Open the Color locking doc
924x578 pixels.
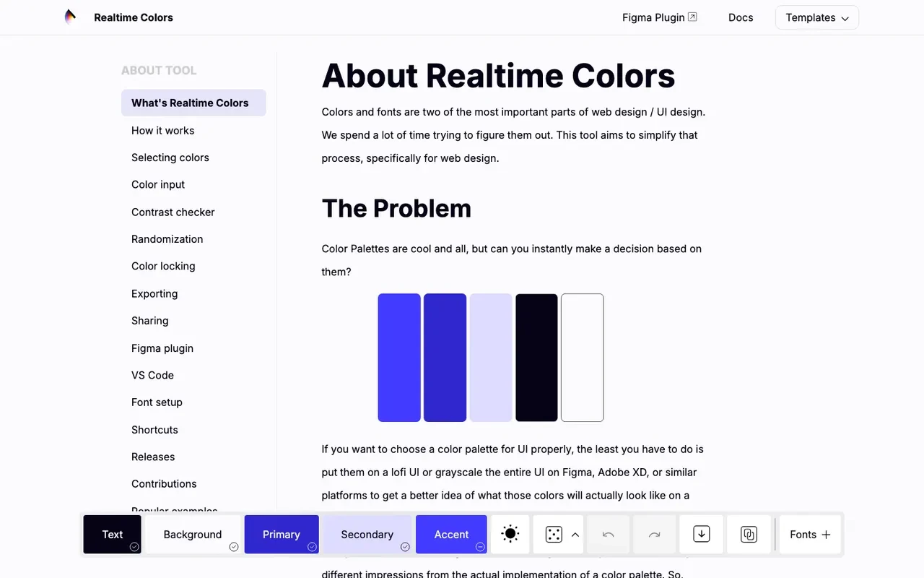(163, 266)
